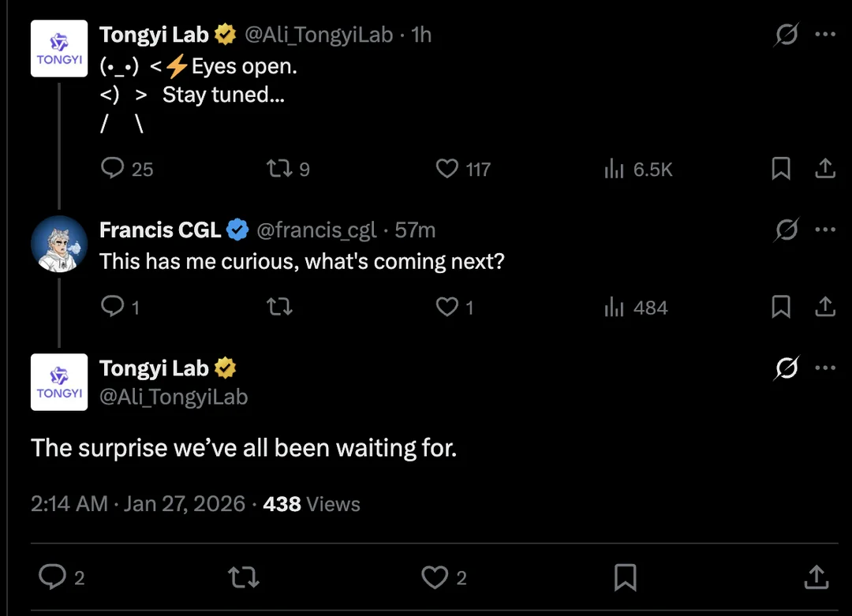Open Grok icon on first Tongyi post
The image size is (852, 616).
click(x=787, y=35)
